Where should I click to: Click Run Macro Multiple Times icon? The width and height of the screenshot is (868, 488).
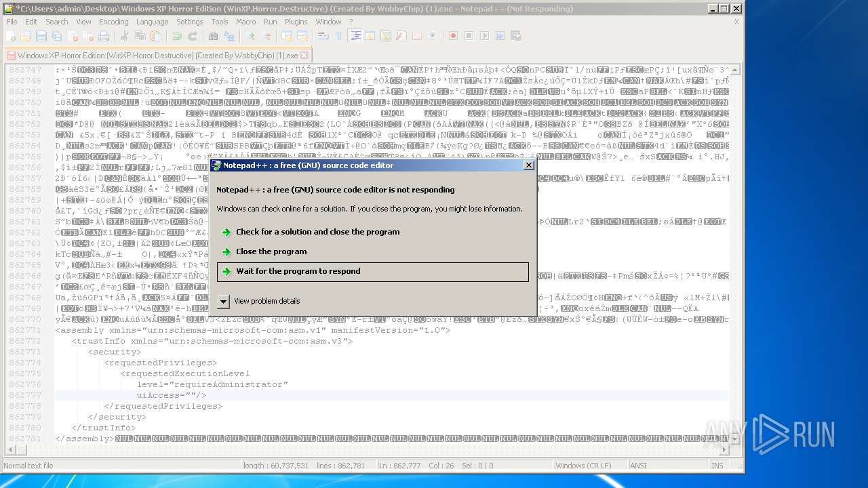tap(500, 36)
